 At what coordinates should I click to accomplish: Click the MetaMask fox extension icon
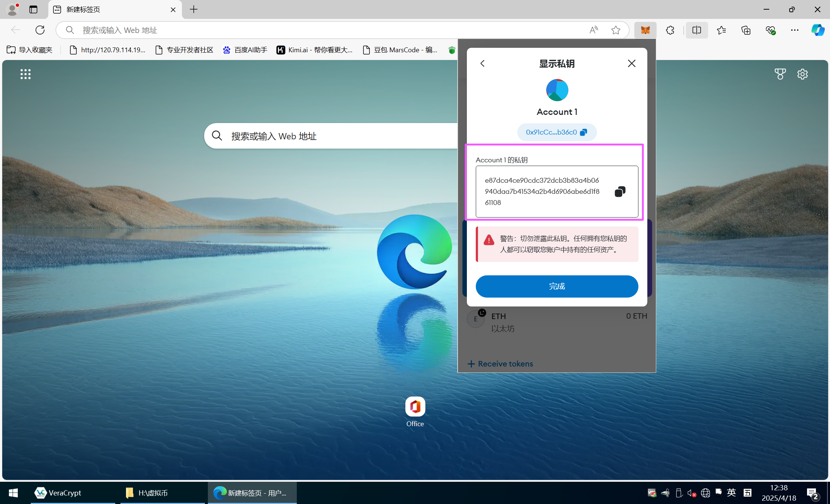tap(645, 30)
